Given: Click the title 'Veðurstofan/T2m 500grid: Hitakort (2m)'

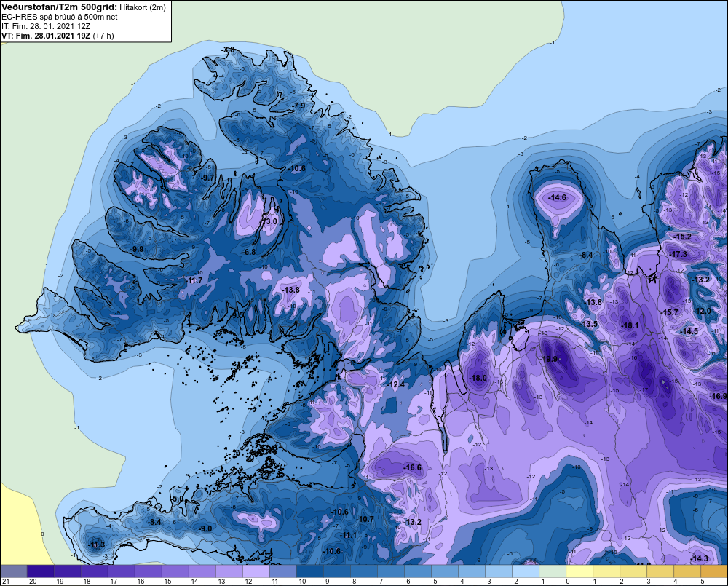Looking at the screenshot, I should [x=84, y=7].
